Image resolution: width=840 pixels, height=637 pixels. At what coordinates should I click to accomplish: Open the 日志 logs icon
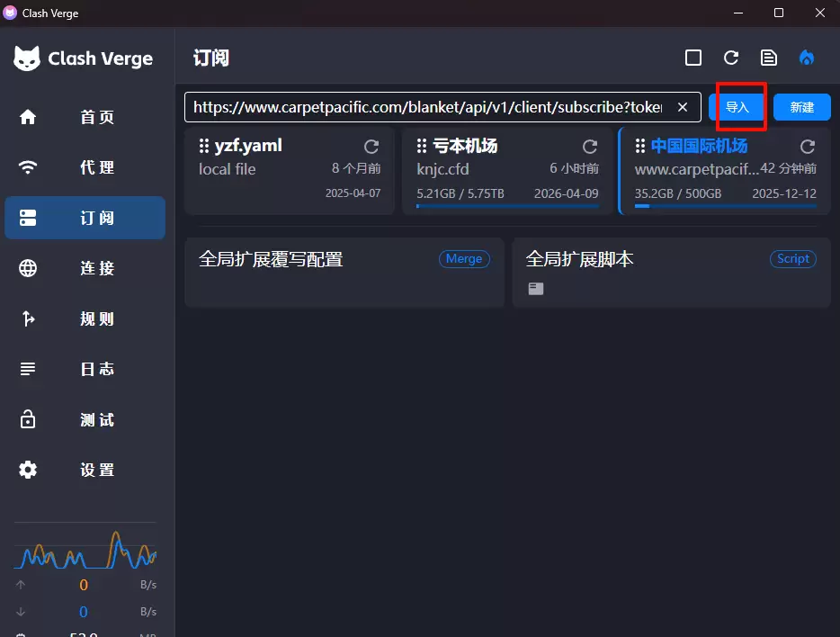pos(27,369)
